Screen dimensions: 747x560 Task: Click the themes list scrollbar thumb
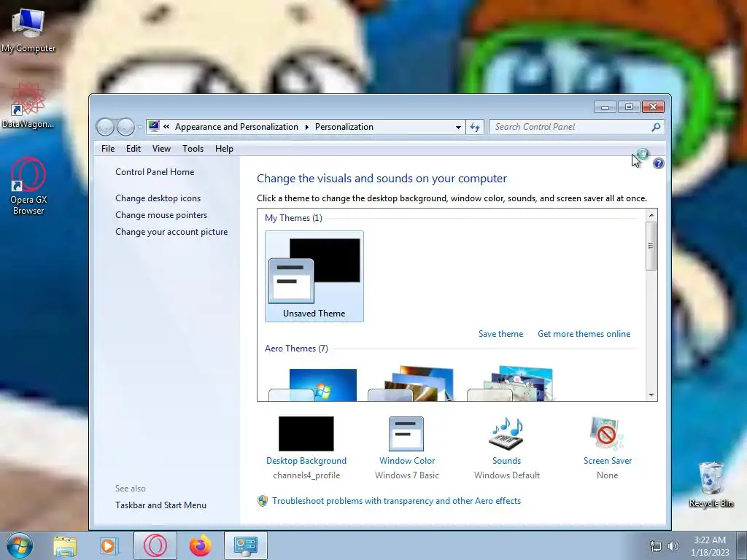(x=651, y=246)
